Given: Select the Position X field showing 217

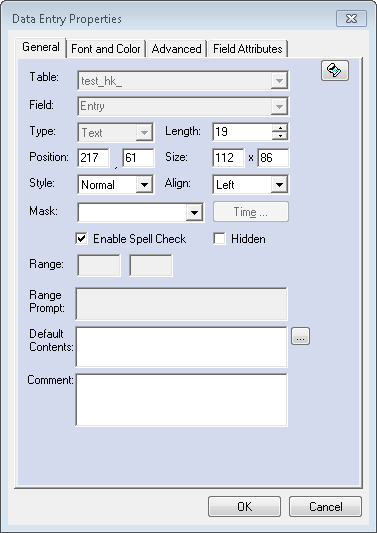Looking at the screenshot, I should pyautogui.click(x=93, y=158).
